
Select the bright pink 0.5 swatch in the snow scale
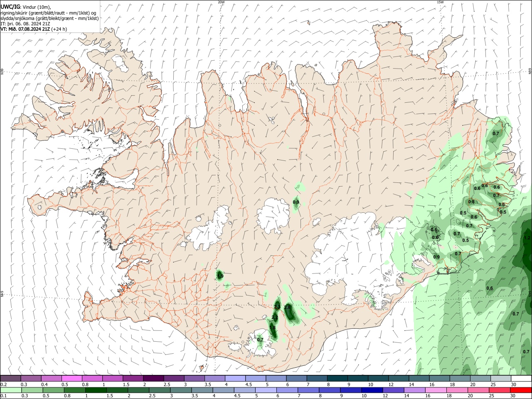pyautogui.click(x=71, y=378)
